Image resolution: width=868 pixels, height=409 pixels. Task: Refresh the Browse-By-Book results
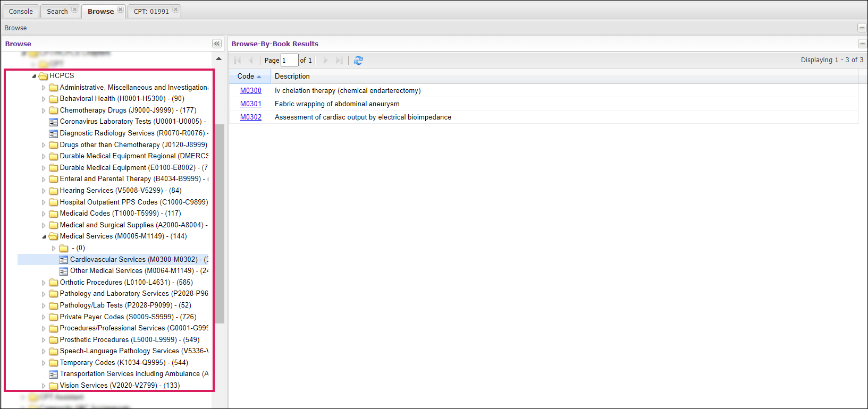tap(358, 61)
